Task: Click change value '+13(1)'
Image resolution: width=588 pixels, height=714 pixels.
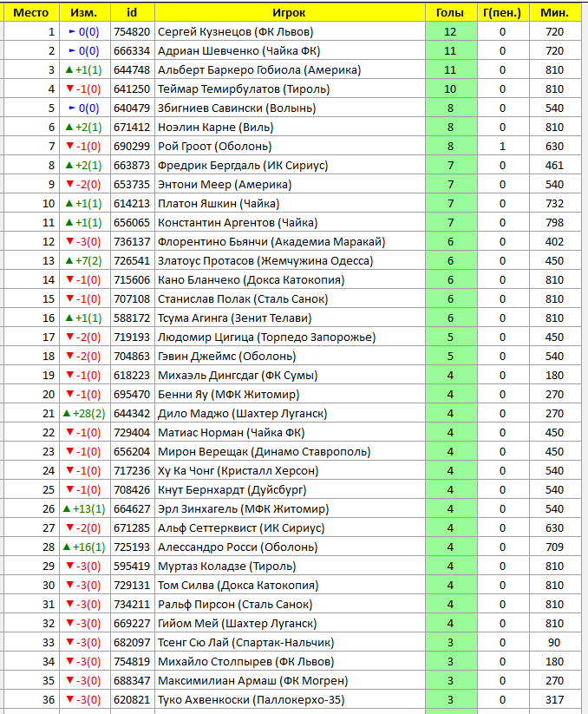Action: (85, 509)
